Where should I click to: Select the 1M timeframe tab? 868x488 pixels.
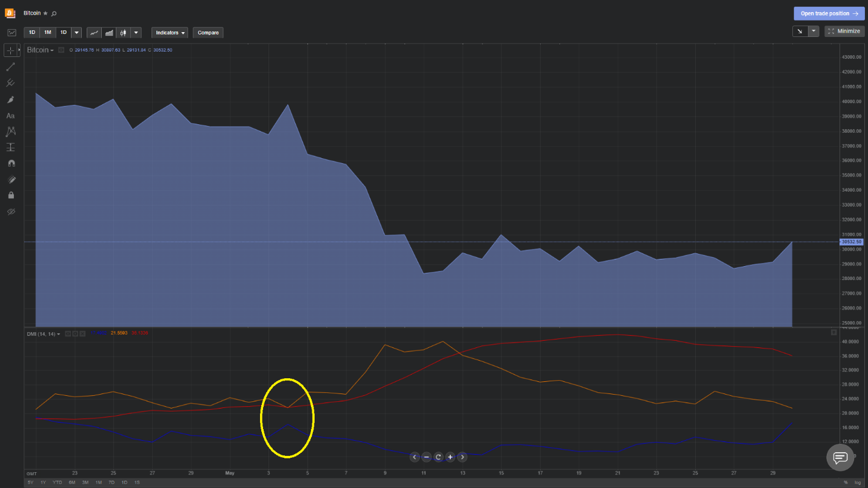[47, 33]
